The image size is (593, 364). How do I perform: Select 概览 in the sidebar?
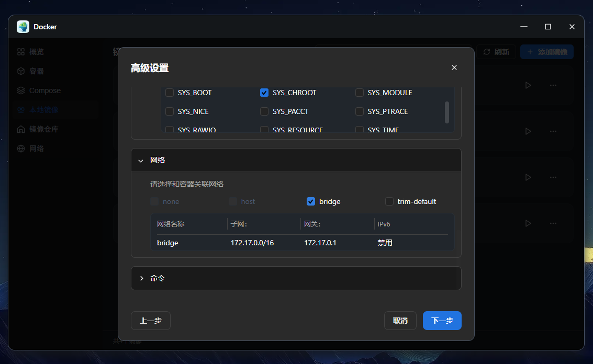click(x=37, y=52)
